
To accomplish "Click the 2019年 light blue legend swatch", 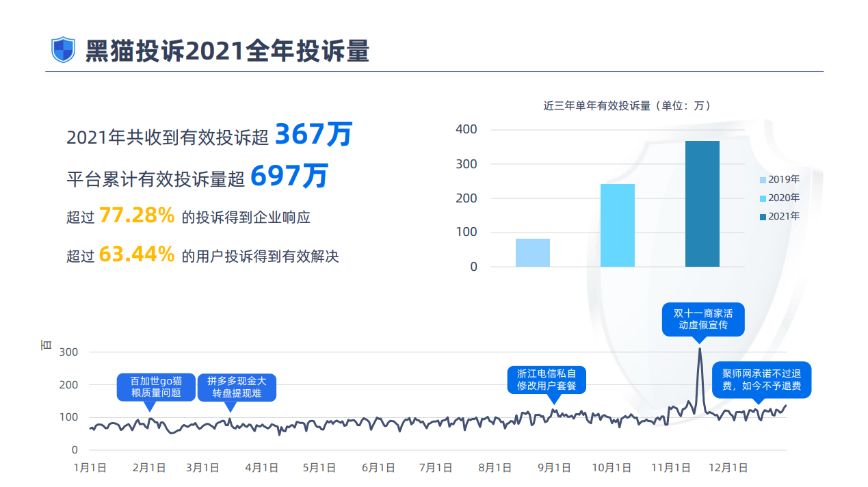I will pyautogui.click(x=763, y=180).
